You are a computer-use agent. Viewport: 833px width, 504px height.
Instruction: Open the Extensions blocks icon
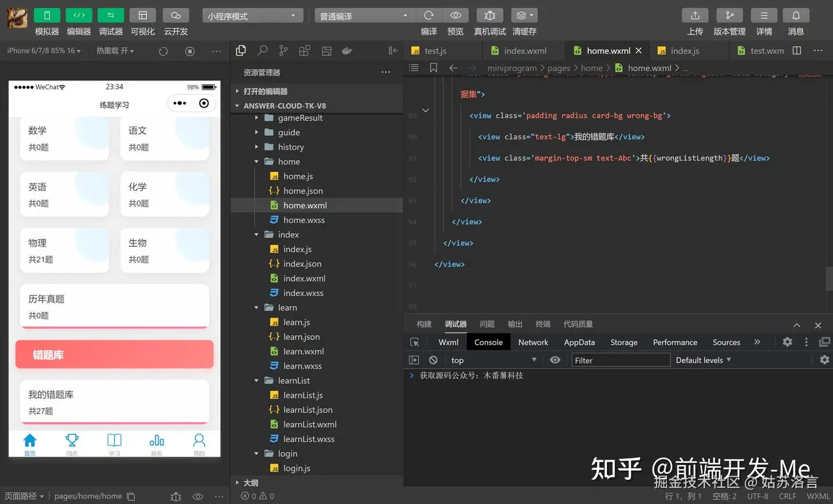305,51
